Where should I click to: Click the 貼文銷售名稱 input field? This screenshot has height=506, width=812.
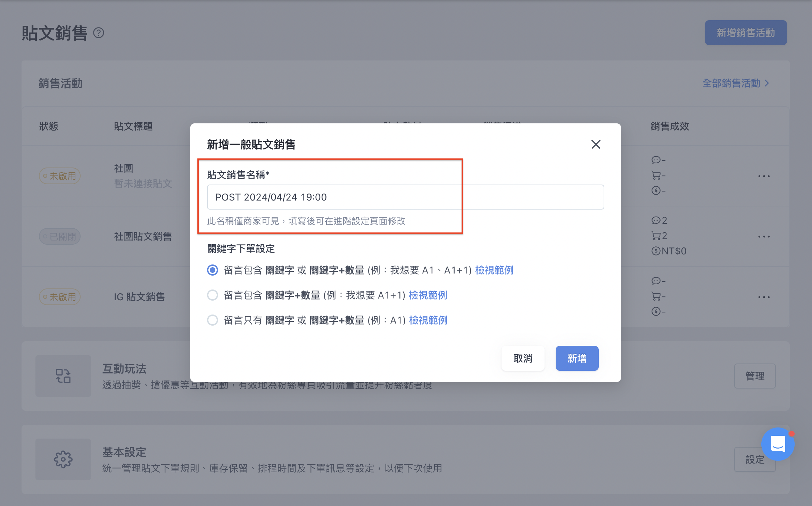pos(405,197)
